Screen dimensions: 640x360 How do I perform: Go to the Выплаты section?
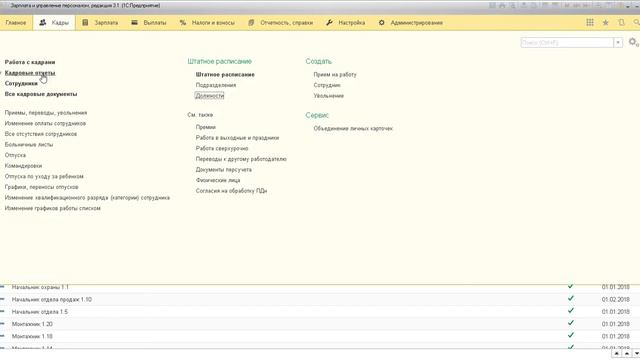coord(149,23)
